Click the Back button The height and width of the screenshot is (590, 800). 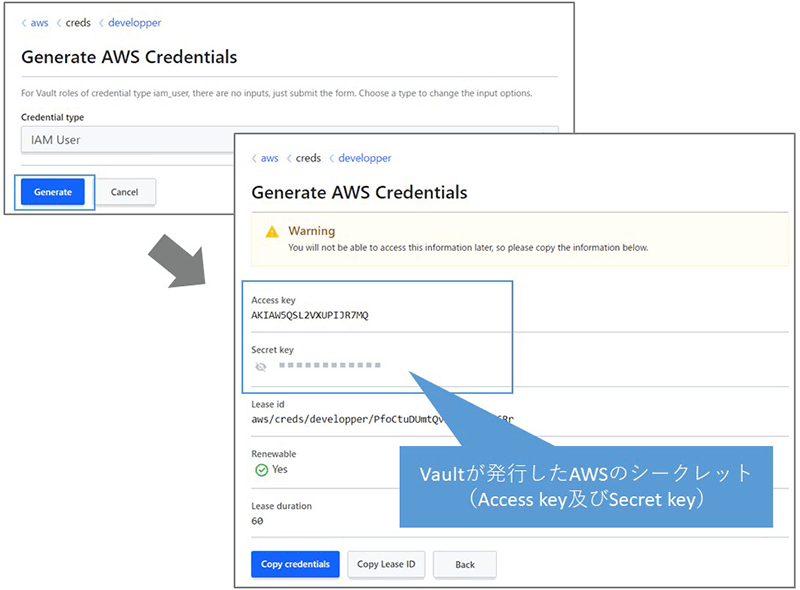[x=465, y=564]
